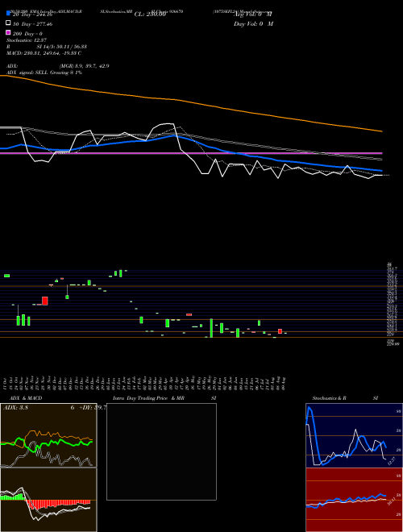Click the 'ADX & MACD' panel title
The width and height of the screenshot is (403, 532).
pos(26,398)
